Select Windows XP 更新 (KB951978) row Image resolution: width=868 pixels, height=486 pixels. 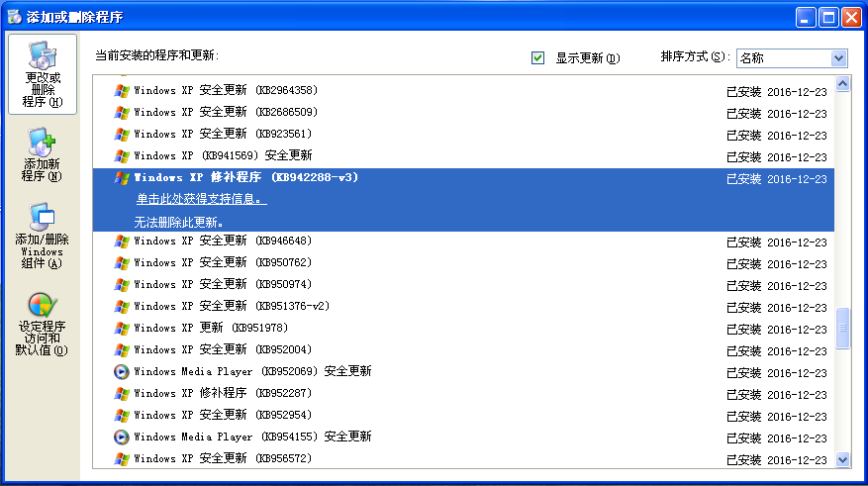point(463,329)
